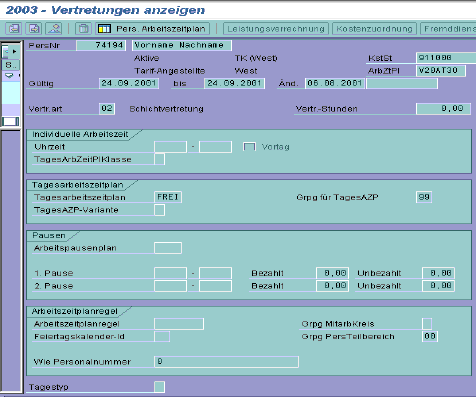Click Vertr.art field with 02
This screenshot has width=476, height=397.
coord(107,109)
